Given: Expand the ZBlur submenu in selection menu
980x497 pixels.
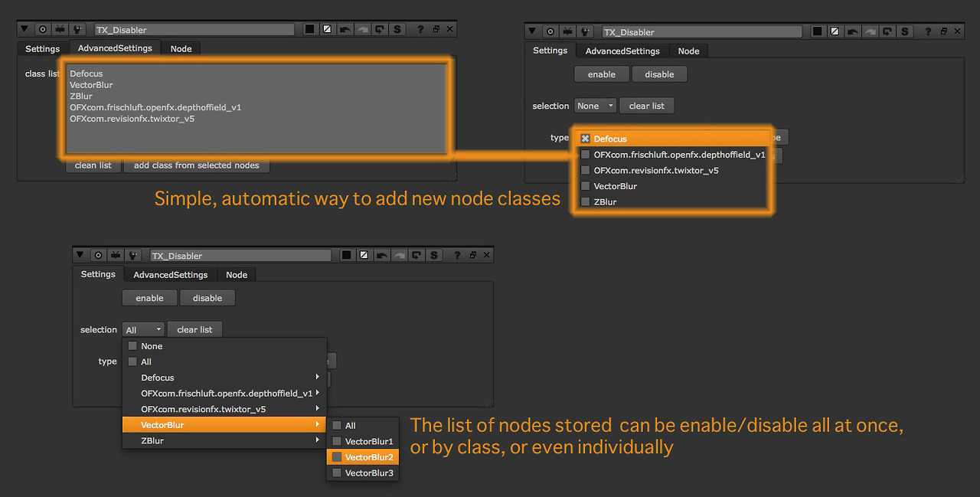Looking at the screenshot, I should click(224, 440).
